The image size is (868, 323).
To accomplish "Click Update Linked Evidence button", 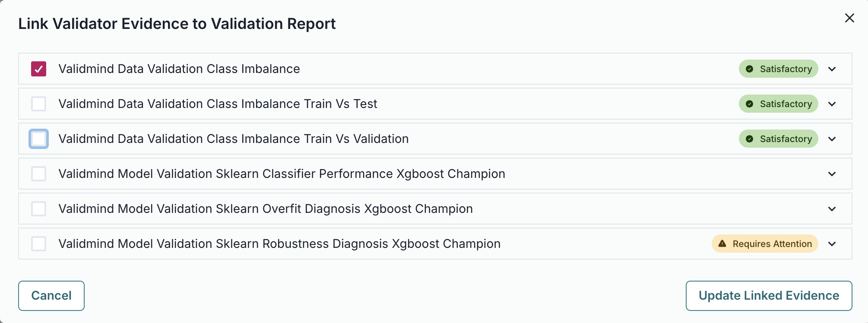I will tap(769, 296).
